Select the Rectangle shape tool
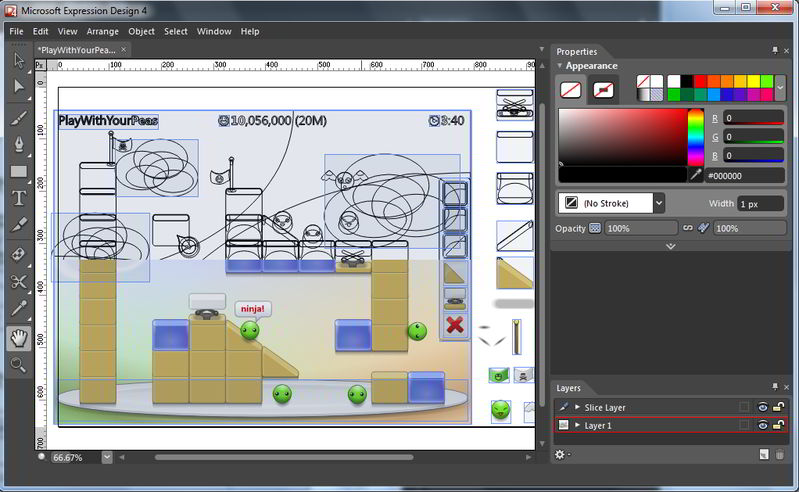 point(18,171)
